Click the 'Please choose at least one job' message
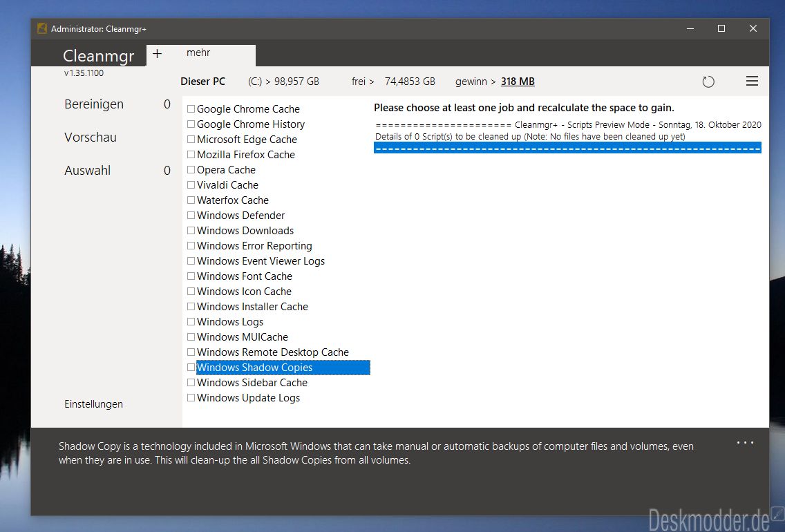 [x=524, y=108]
